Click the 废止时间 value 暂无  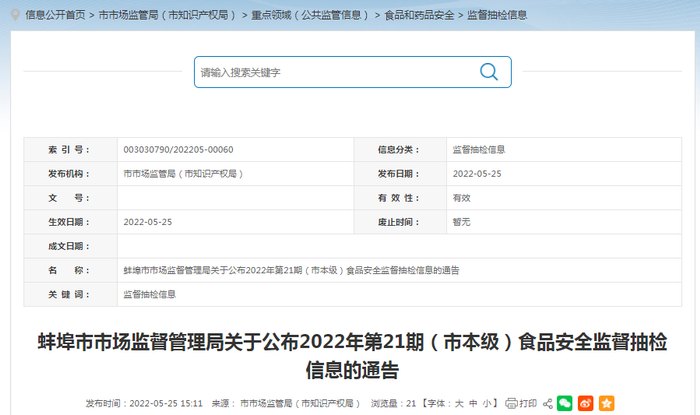tap(462, 222)
